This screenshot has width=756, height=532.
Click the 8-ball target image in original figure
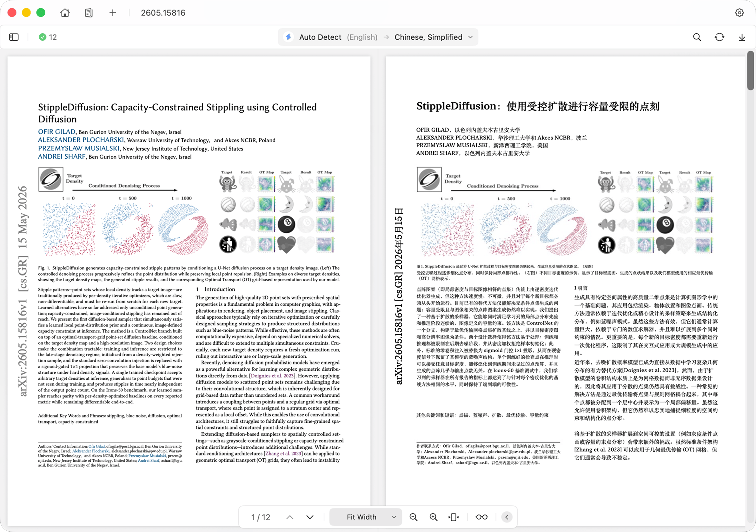(x=286, y=224)
